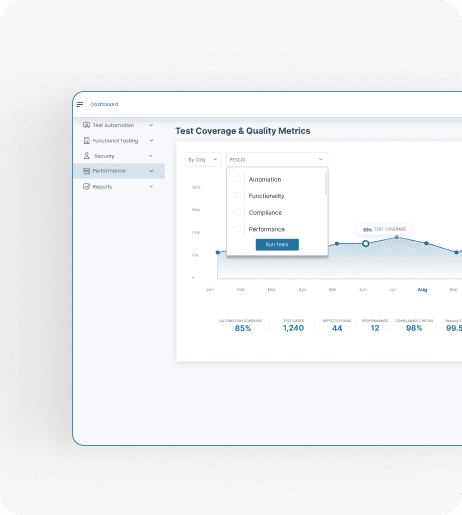462x515 pixels.
Task: Click the Dashboard header link
Action: [x=104, y=104]
